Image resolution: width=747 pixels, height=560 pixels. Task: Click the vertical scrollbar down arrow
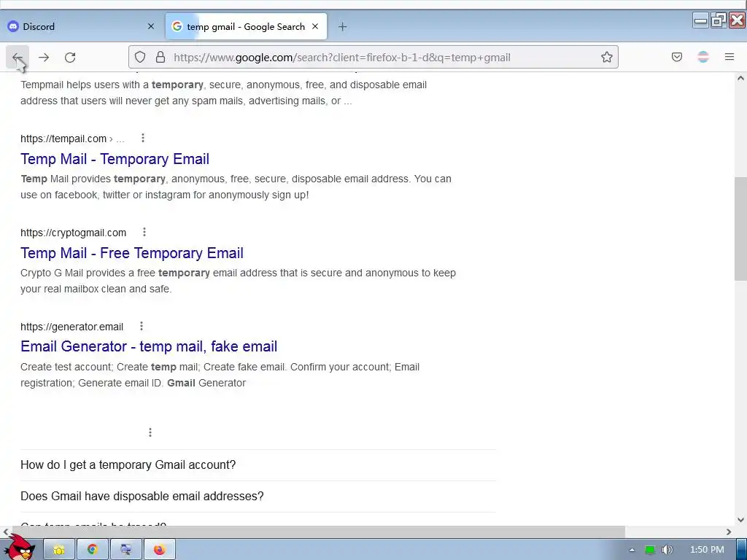[740, 520]
